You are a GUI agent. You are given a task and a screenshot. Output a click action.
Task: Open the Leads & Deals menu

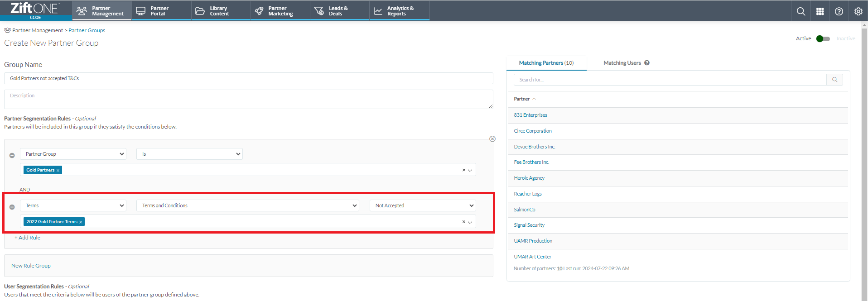click(x=340, y=11)
